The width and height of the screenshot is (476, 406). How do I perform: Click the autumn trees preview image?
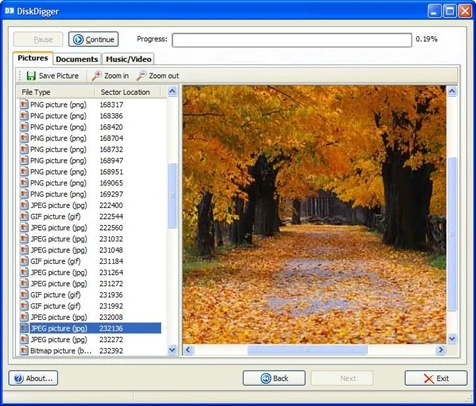point(314,214)
